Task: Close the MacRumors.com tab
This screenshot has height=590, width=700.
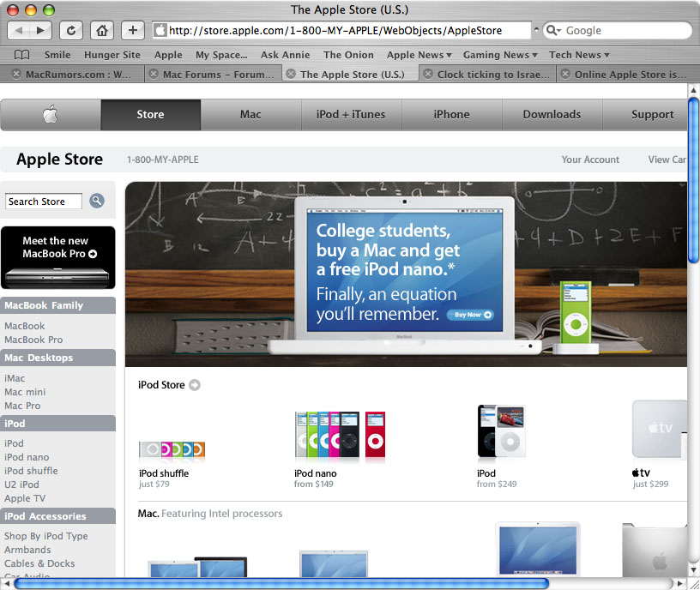Action: tap(16, 74)
